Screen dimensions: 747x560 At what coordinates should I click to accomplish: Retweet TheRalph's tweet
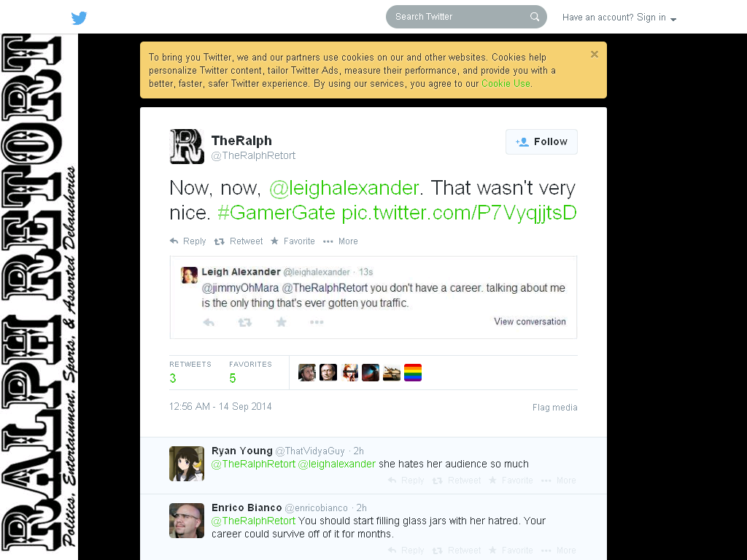pos(239,241)
